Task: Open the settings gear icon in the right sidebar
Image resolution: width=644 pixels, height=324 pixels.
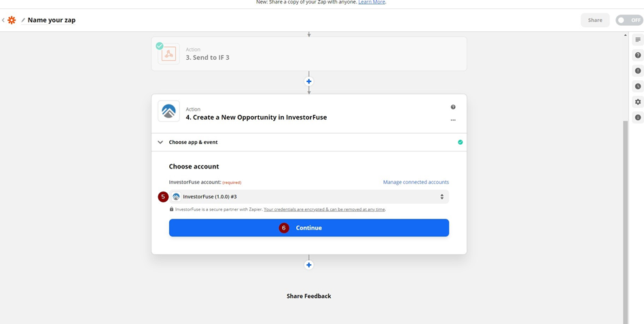Action: (638, 102)
